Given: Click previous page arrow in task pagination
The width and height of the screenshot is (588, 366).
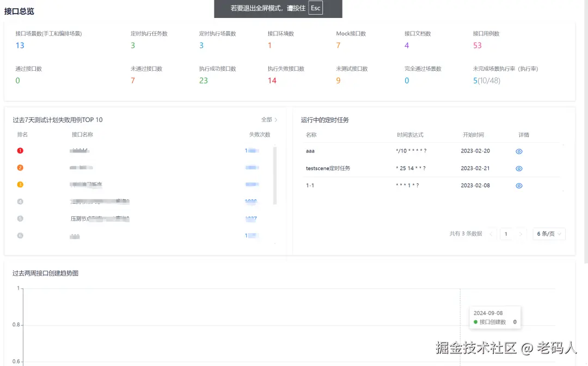Looking at the screenshot, I should tap(491, 234).
